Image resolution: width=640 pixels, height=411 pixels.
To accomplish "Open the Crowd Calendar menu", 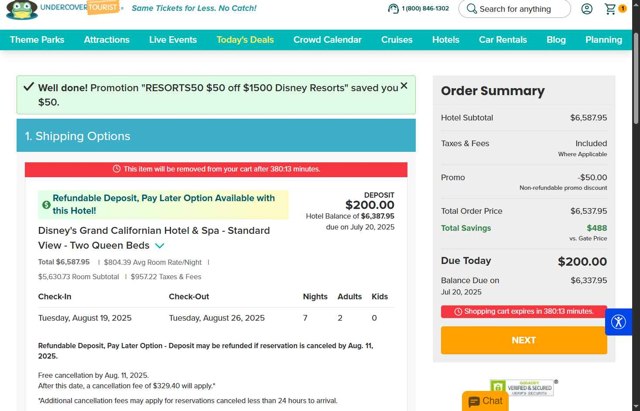I will (327, 40).
